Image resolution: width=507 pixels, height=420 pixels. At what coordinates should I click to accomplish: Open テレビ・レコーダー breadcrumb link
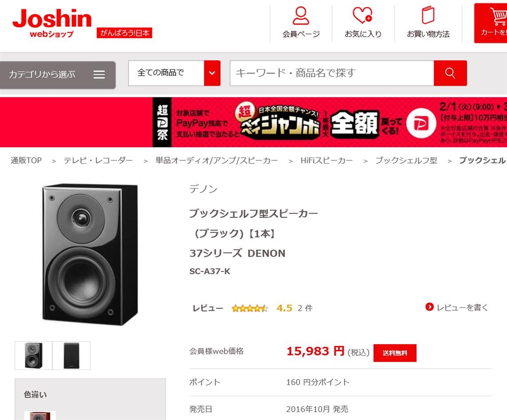point(99,160)
